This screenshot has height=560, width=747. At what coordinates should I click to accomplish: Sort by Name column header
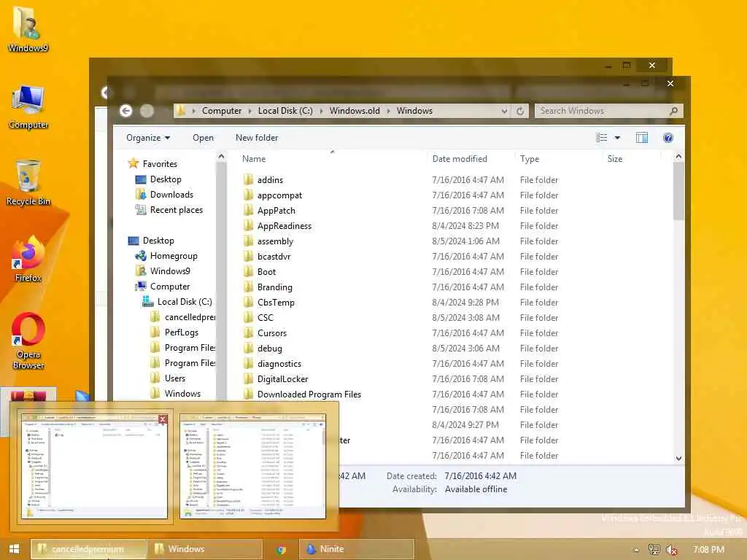pyautogui.click(x=253, y=158)
